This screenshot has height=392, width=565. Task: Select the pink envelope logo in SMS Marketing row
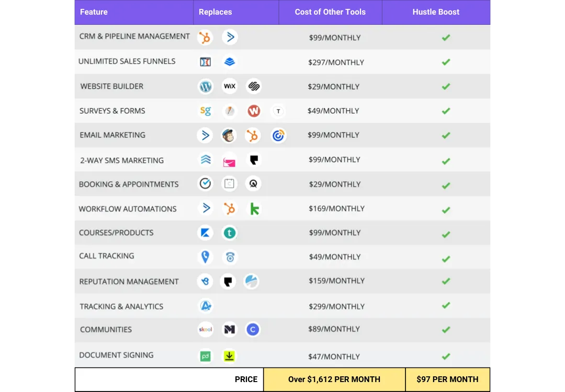pos(229,163)
